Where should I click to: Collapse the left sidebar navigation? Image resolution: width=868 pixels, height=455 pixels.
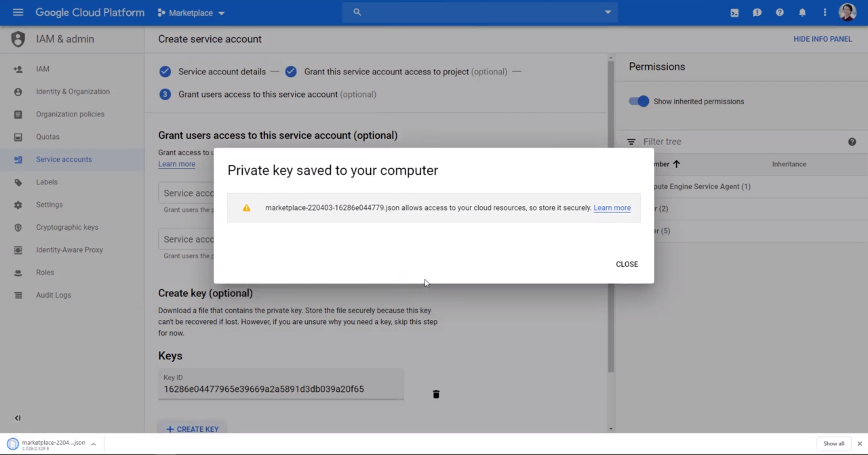point(18,418)
